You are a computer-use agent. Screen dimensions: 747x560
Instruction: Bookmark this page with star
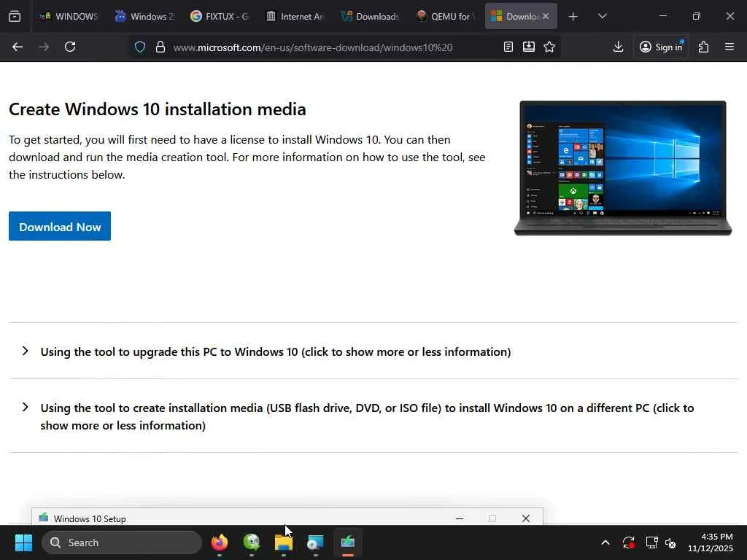[x=549, y=47]
